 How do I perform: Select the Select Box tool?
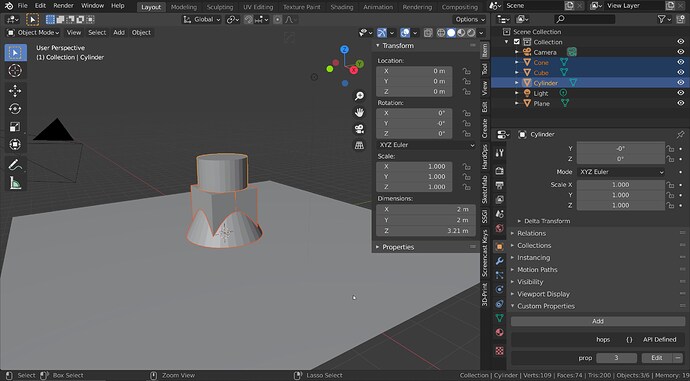point(15,53)
